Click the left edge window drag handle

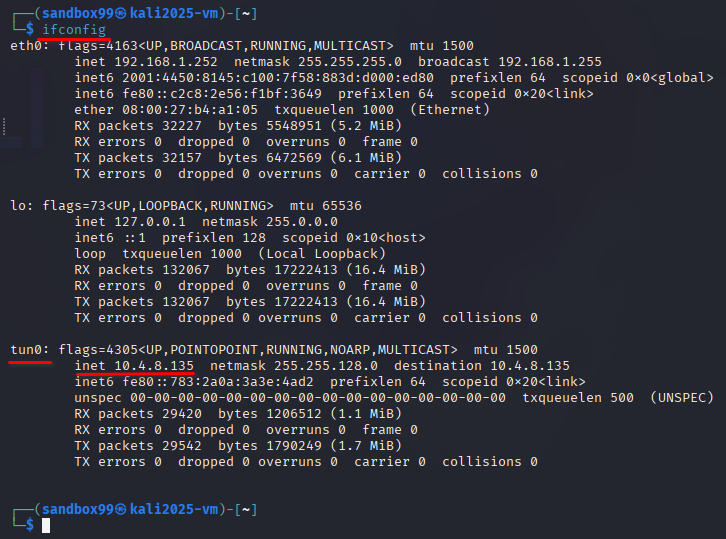pyautogui.click(x=4, y=126)
